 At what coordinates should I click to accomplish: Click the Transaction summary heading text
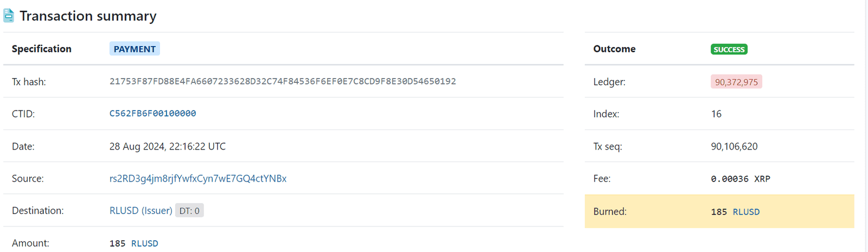(x=88, y=16)
